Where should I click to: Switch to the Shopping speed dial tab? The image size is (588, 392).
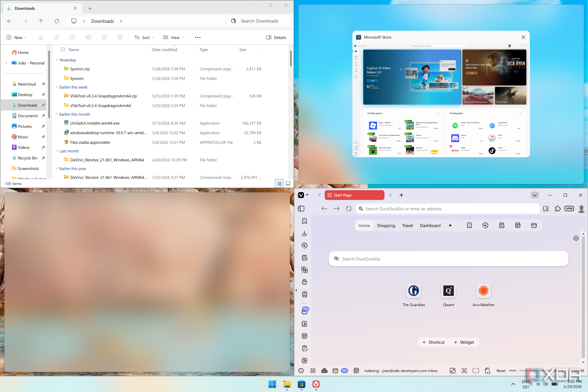point(386,226)
